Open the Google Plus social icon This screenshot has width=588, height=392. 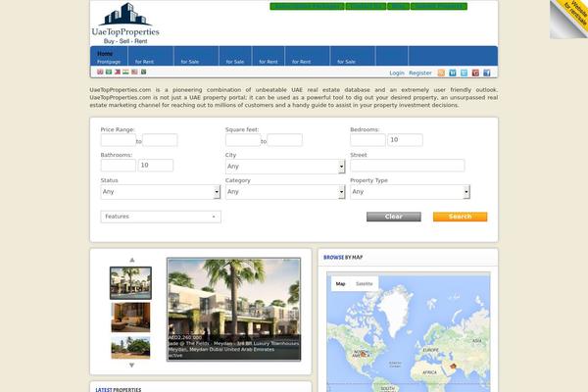(475, 73)
